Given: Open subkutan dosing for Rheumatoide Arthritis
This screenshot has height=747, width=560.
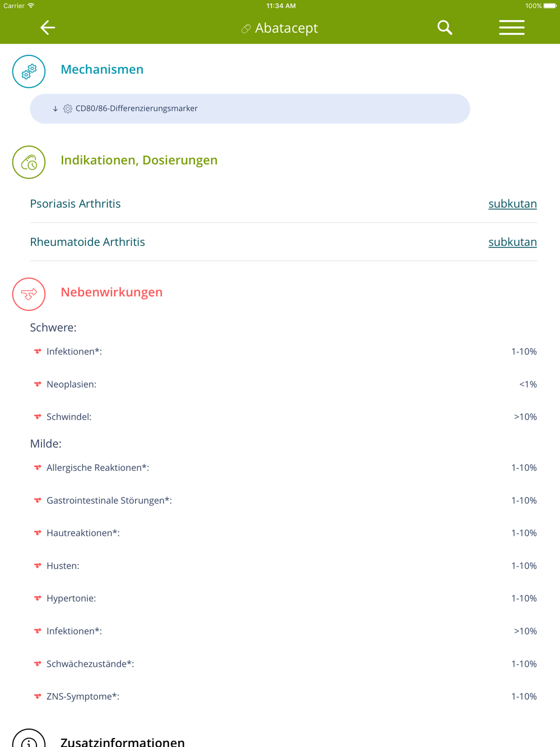Looking at the screenshot, I should click(512, 242).
